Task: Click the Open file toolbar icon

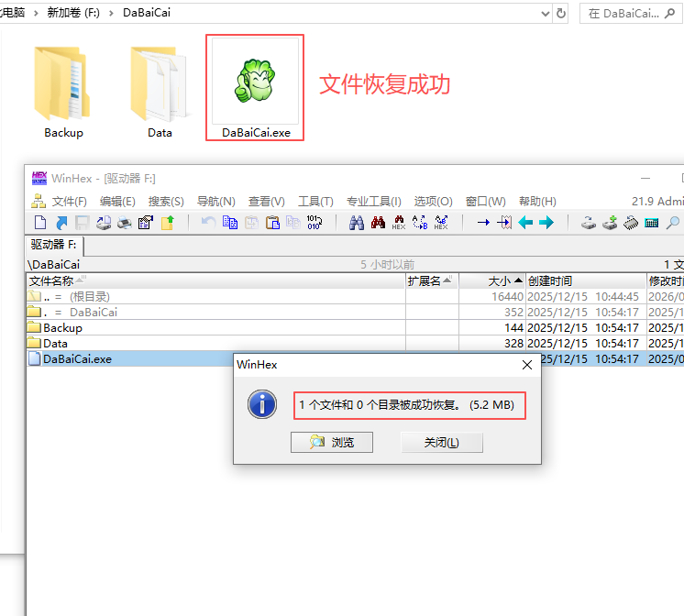Action: pos(61,223)
